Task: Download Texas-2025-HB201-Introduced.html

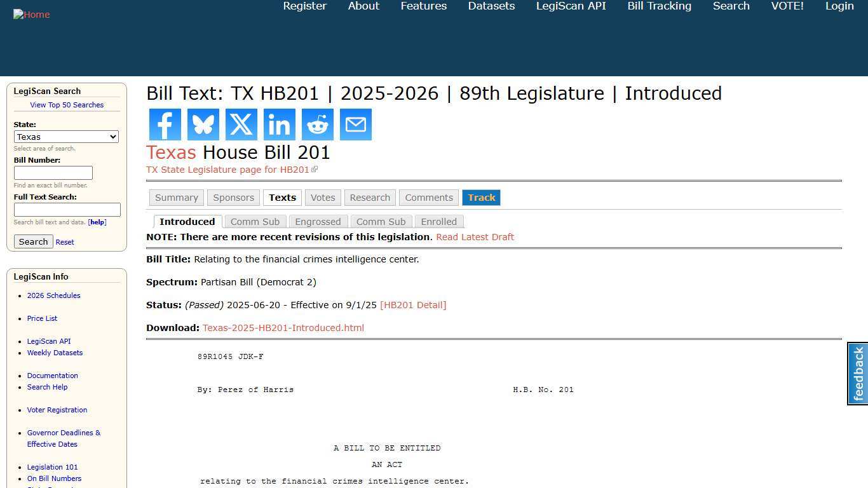Action: tap(283, 327)
